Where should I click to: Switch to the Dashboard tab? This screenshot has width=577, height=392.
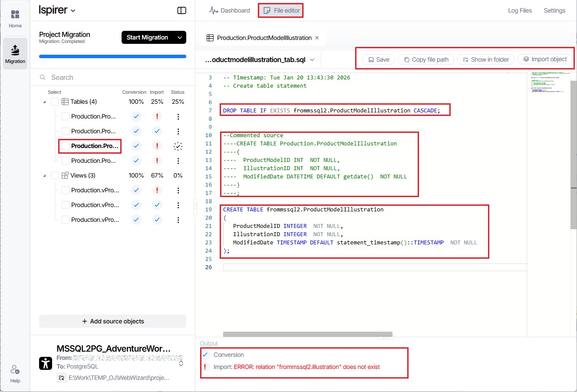click(x=230, y=10)
